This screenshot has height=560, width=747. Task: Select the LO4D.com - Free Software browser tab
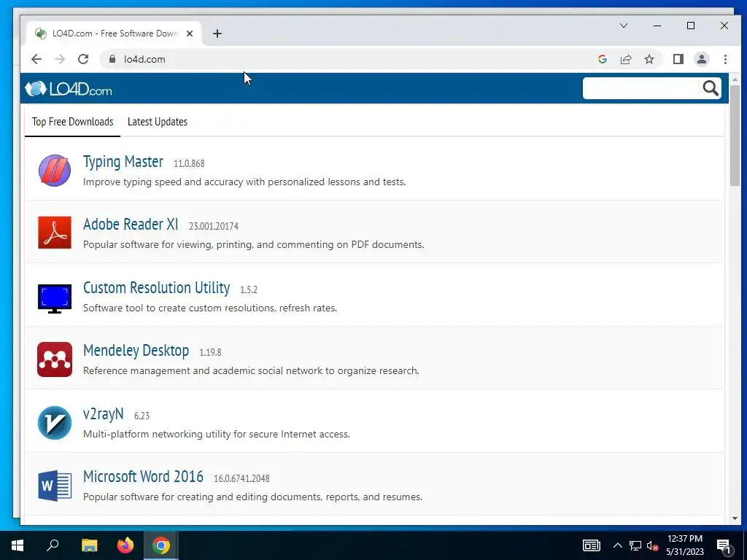115,34
